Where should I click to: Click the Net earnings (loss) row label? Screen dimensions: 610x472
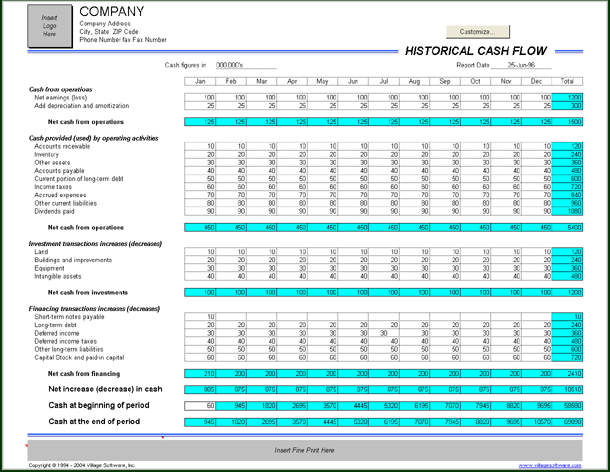coord(61,98)
